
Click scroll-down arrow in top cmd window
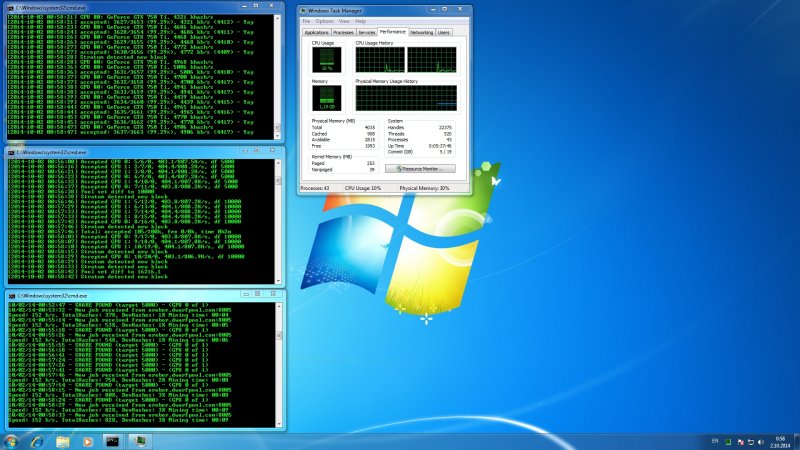tap(278, 136)
